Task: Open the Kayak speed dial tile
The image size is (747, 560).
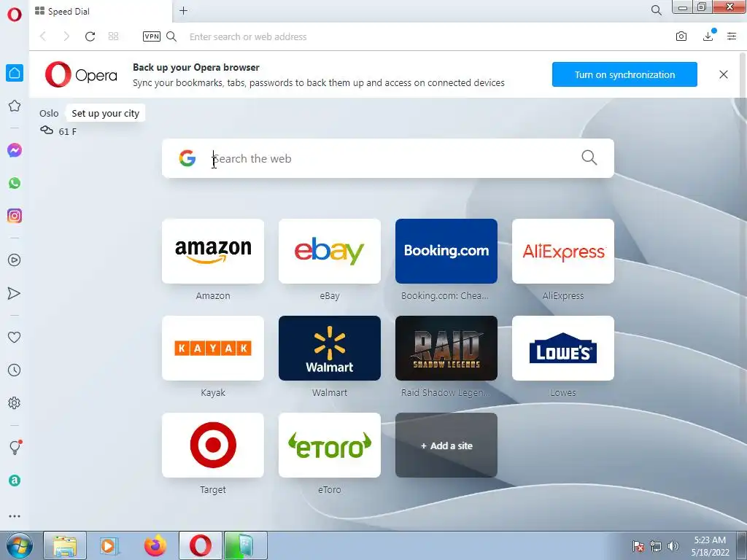Action: [213, 348]
